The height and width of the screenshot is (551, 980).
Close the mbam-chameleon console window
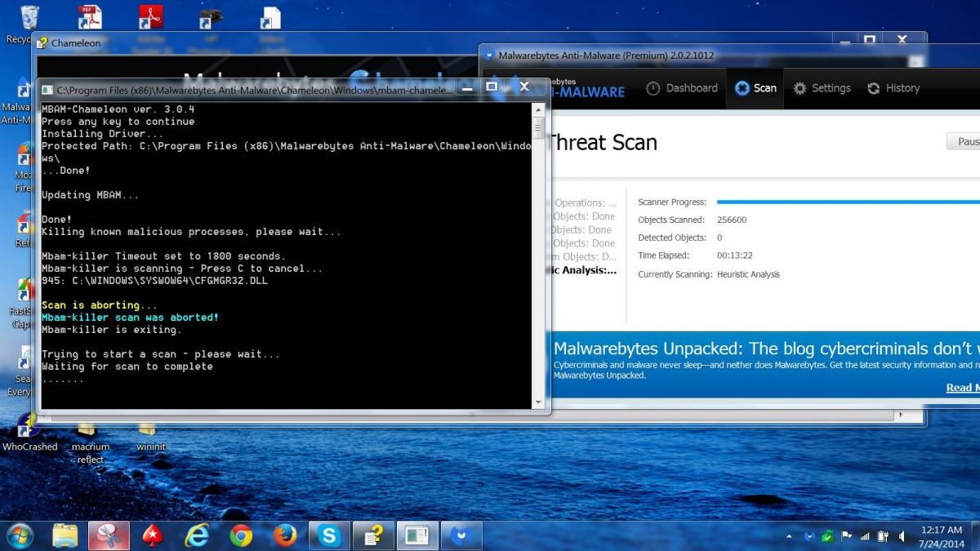(524, 87)
